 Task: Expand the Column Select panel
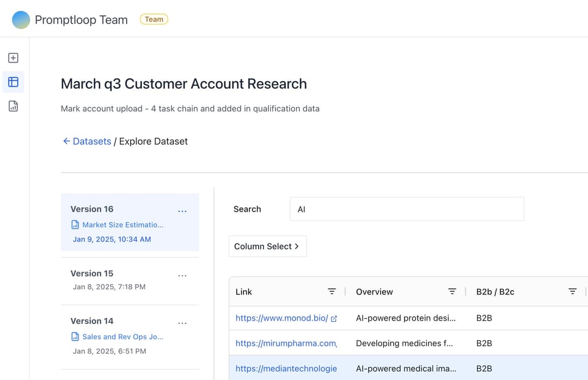[267, 246]
